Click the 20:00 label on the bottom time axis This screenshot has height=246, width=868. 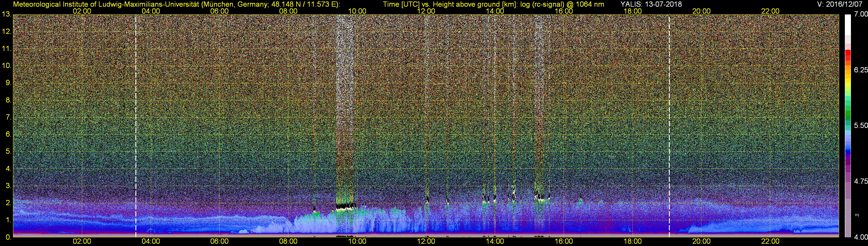(x=701, y=242)
